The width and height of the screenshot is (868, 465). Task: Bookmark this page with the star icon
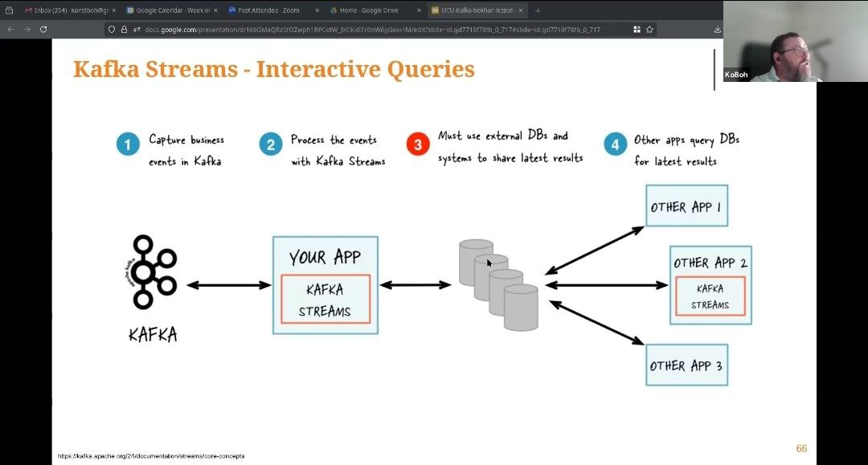click(650, 29)
